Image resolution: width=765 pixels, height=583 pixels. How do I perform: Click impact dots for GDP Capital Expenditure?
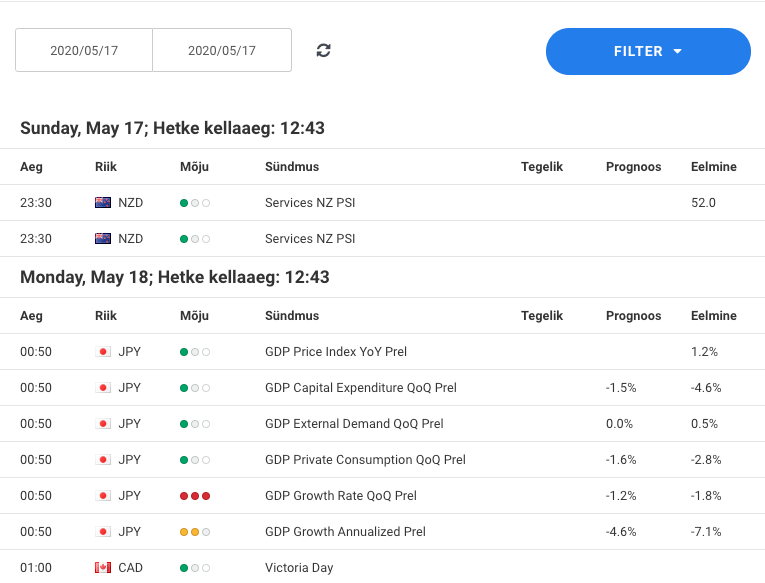click(x=195, y=388)
